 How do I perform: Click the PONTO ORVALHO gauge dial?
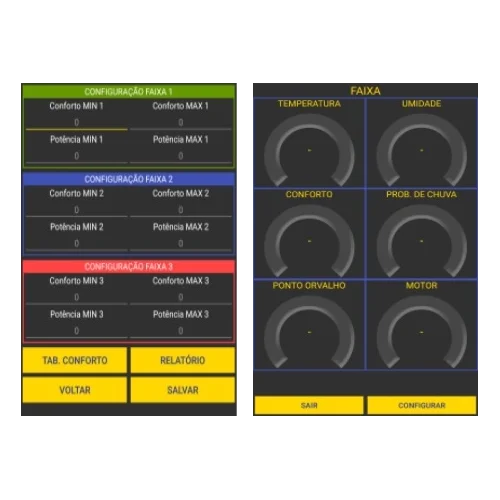click(309, 332)
